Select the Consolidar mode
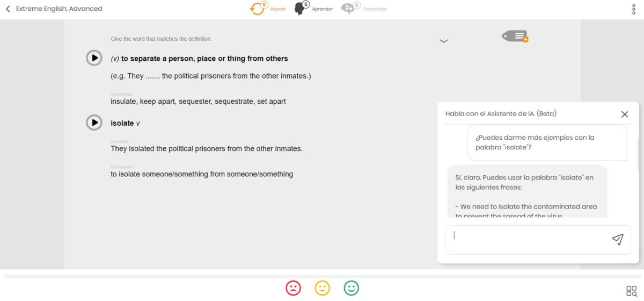Screen dimensions: 644x301 point(364,9)
